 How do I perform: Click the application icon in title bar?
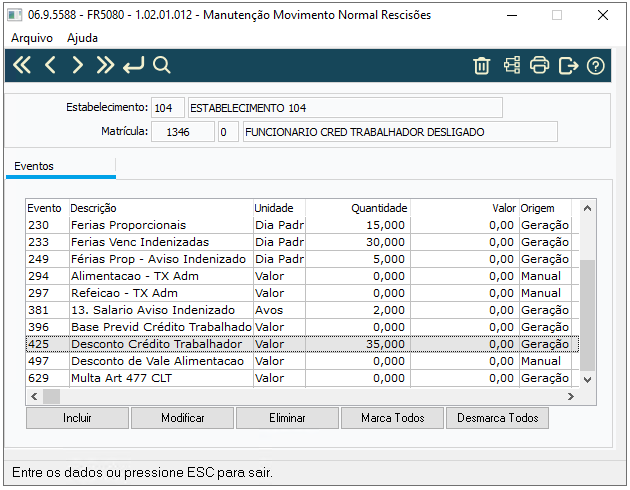tap(15, 15)
